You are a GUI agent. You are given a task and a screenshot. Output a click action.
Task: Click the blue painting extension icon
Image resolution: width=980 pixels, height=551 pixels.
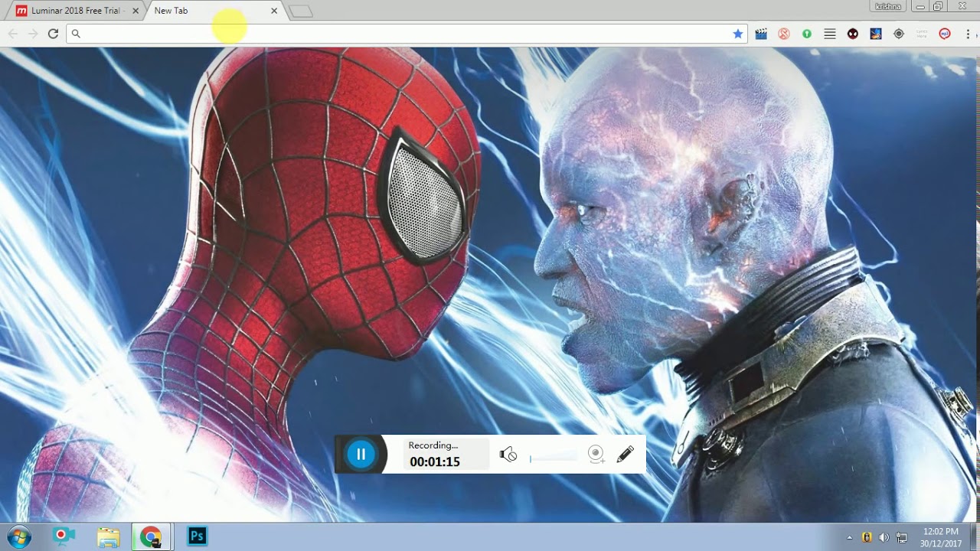click(876, 34)
